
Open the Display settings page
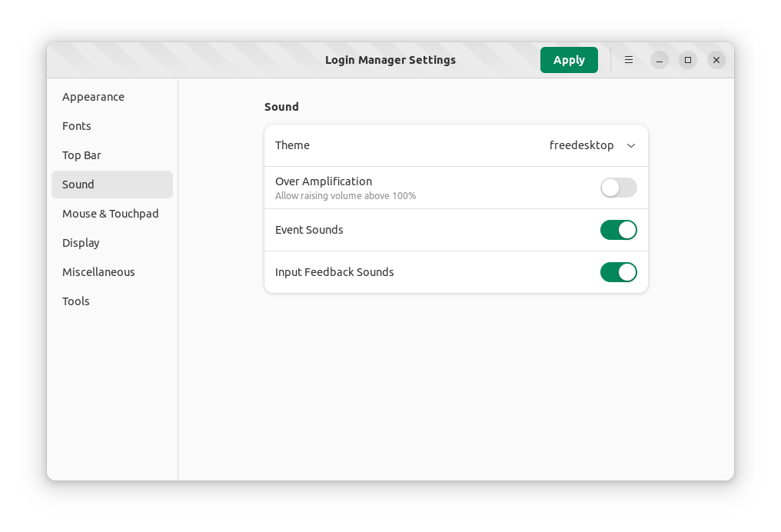pyautogui.click(x=81, y=243)
